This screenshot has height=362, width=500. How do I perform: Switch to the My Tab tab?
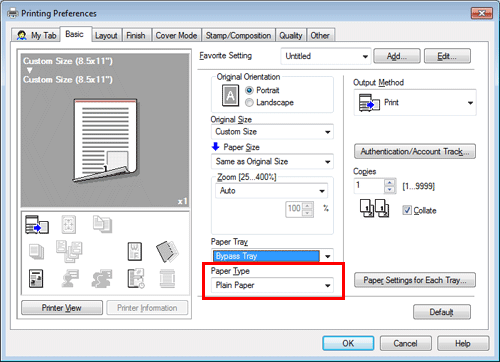pyautogui.click(x=36, y=35)
